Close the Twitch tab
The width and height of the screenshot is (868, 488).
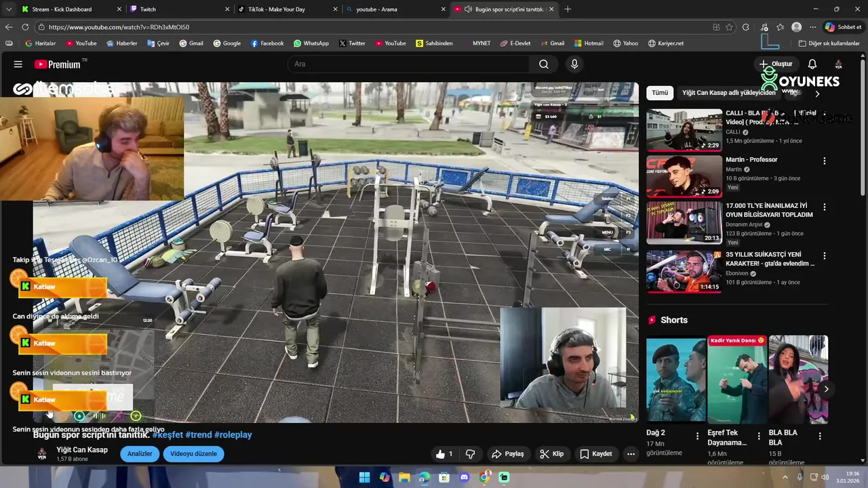pos(227,9)
